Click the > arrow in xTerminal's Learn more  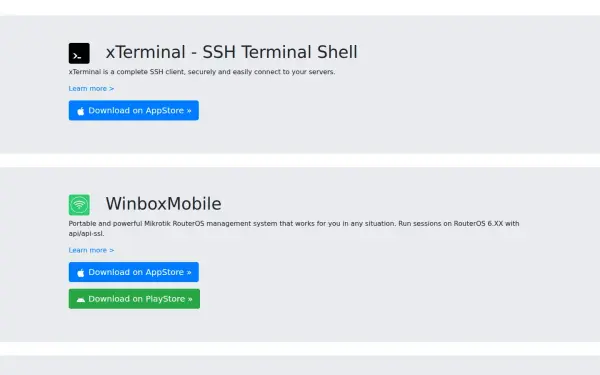pyautogui.click(x=111, y=89)
